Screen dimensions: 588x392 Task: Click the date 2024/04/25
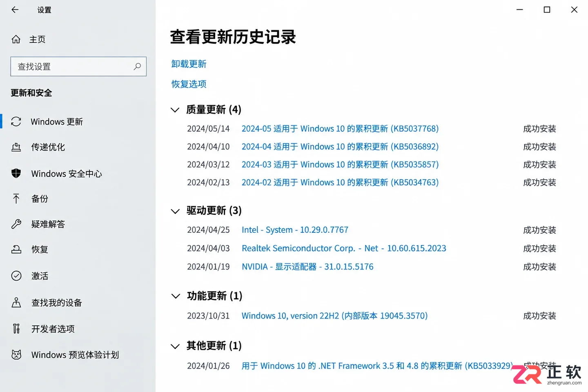pos(208,230)
